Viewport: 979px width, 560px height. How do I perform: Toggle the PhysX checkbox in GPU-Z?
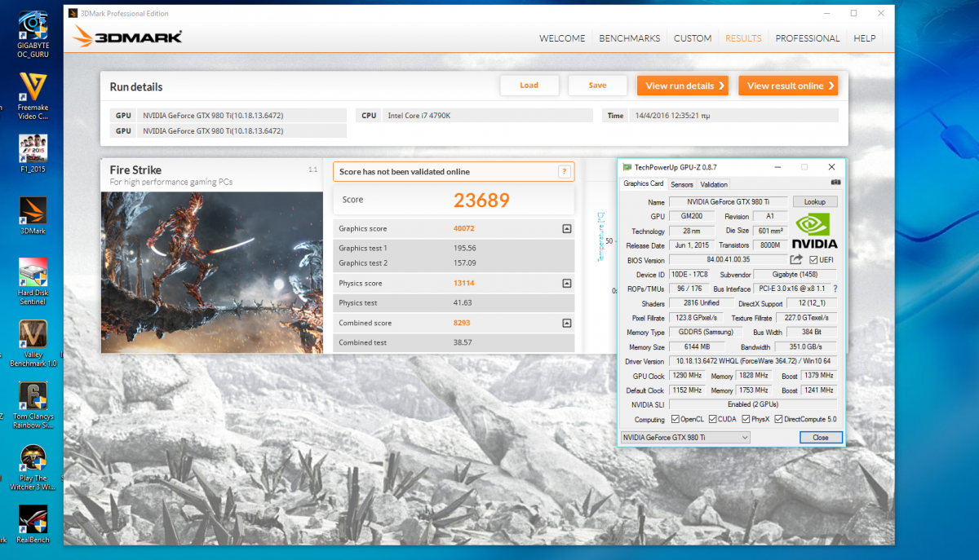coord(746,419)
